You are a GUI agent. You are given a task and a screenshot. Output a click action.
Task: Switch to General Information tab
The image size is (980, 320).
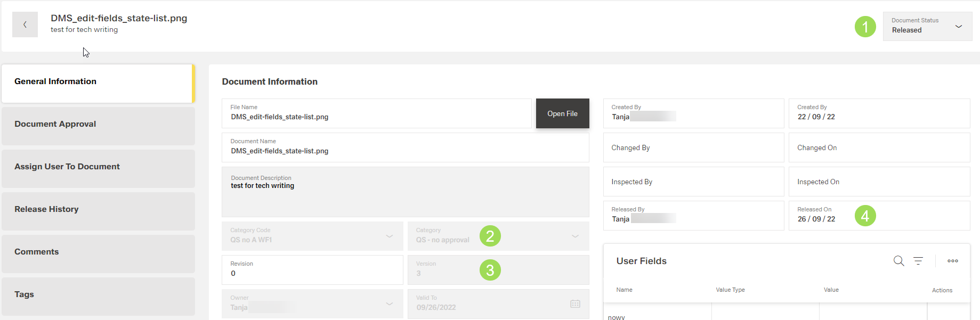(98, 81)
